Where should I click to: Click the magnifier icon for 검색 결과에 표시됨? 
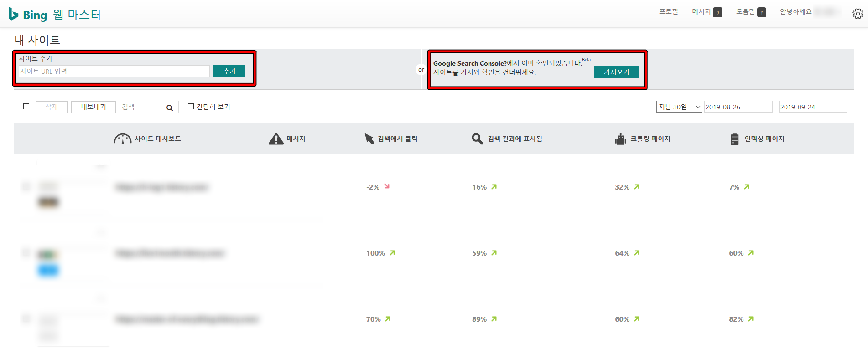pos(477,139)
